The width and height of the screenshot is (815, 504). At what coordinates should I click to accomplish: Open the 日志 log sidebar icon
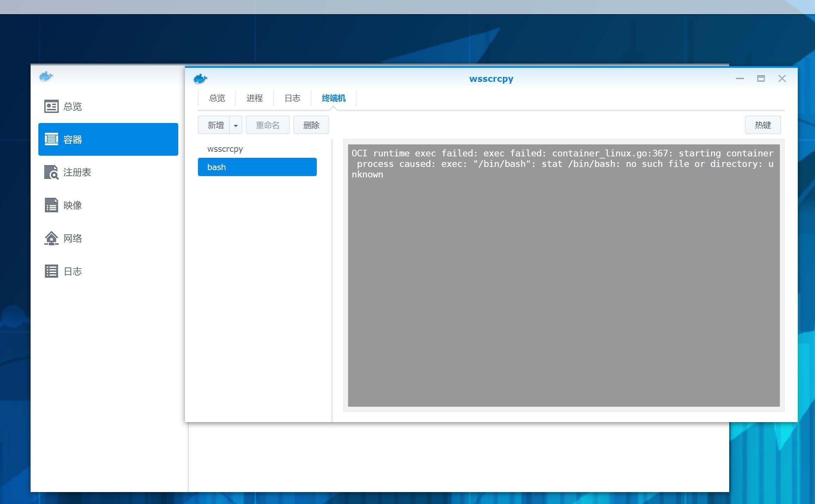(x=51, y=271)
